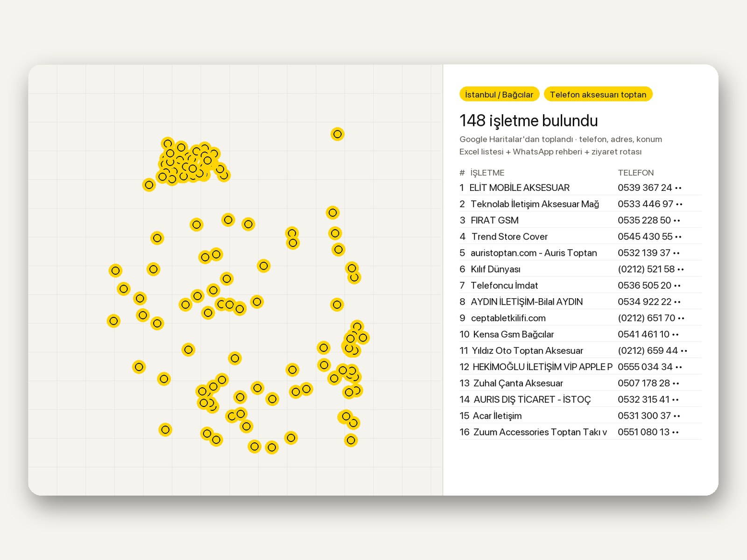Select the FIRAT GSM entry

(x=580, y=220)
